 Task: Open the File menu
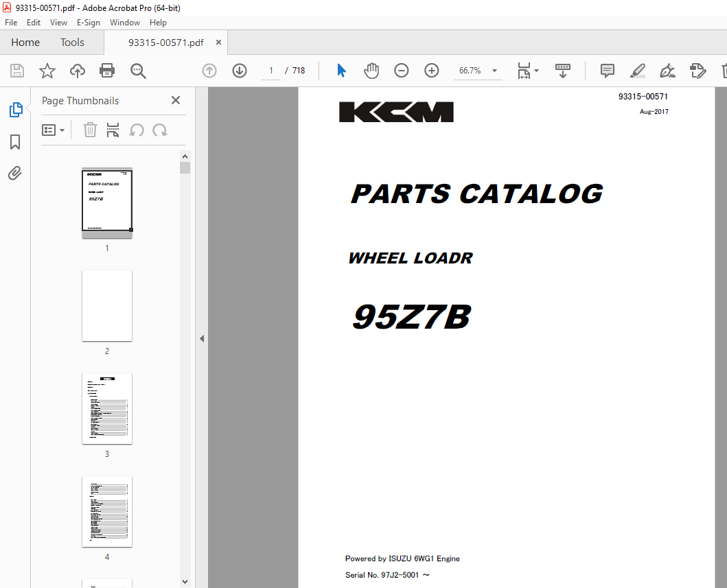click(11, 22)
